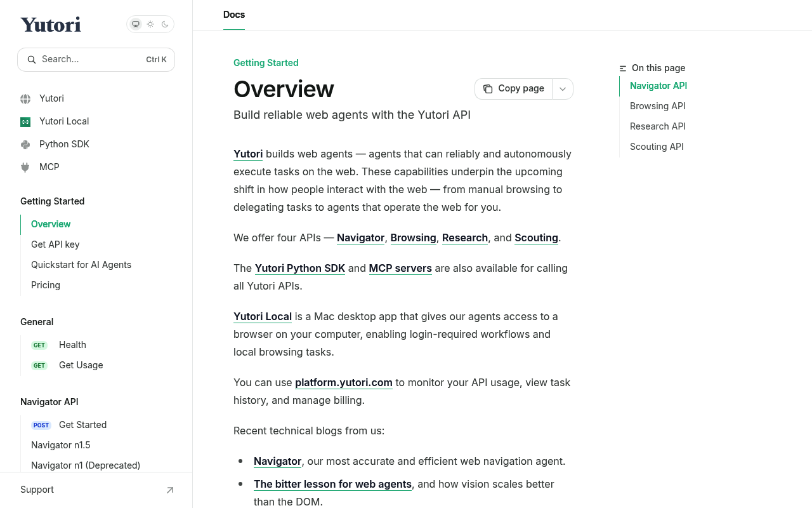This screenshot has height=508, width=812.
Task: Click the Yutori logo
Action: pos(51,25)
